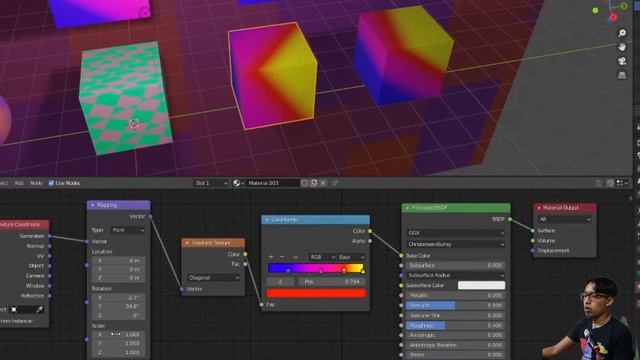Click the ColorRamp Fac input socket
This screenshot has height=360, width=640.
tap(261, 304)
